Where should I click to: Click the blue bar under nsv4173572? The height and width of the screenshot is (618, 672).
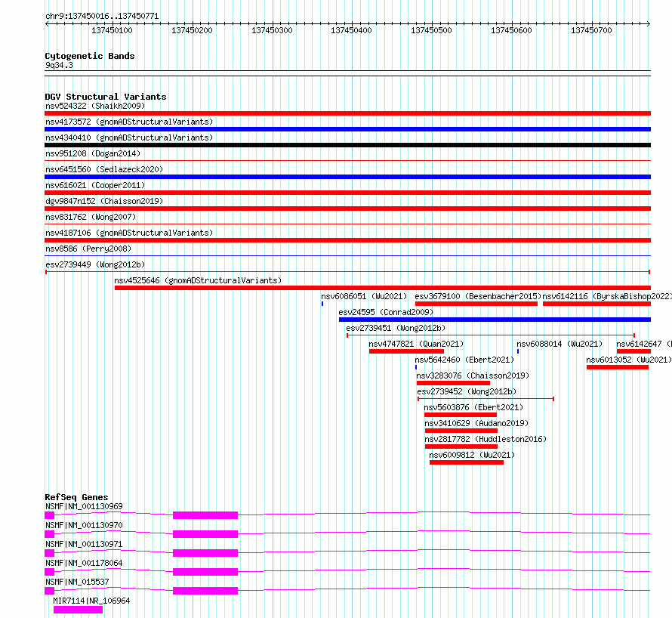pos(347,129)
